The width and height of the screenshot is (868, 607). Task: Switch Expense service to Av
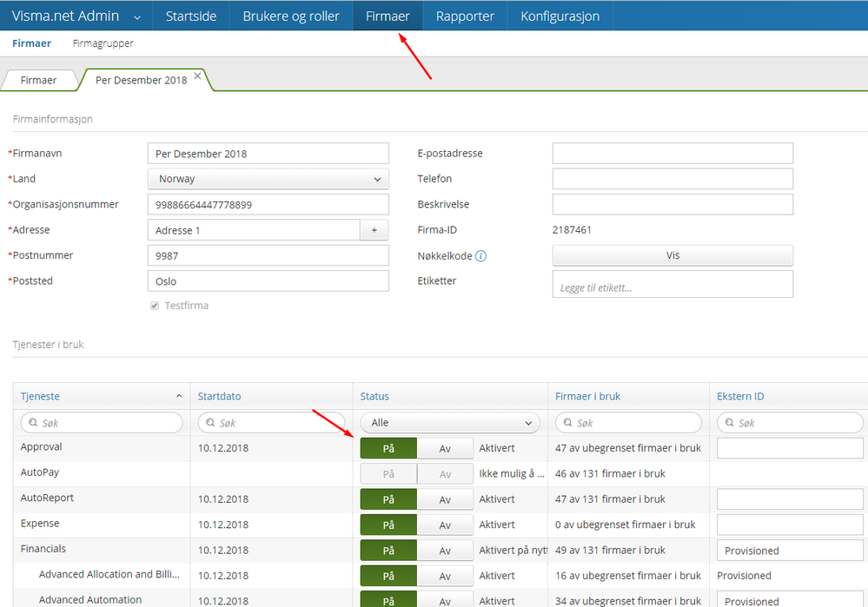click(445, 525)
